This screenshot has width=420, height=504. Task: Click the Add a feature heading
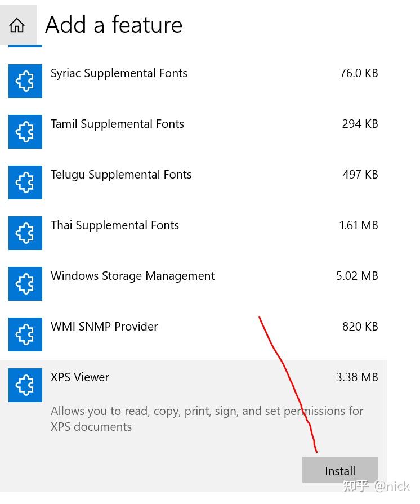click(x=114, y=25)
